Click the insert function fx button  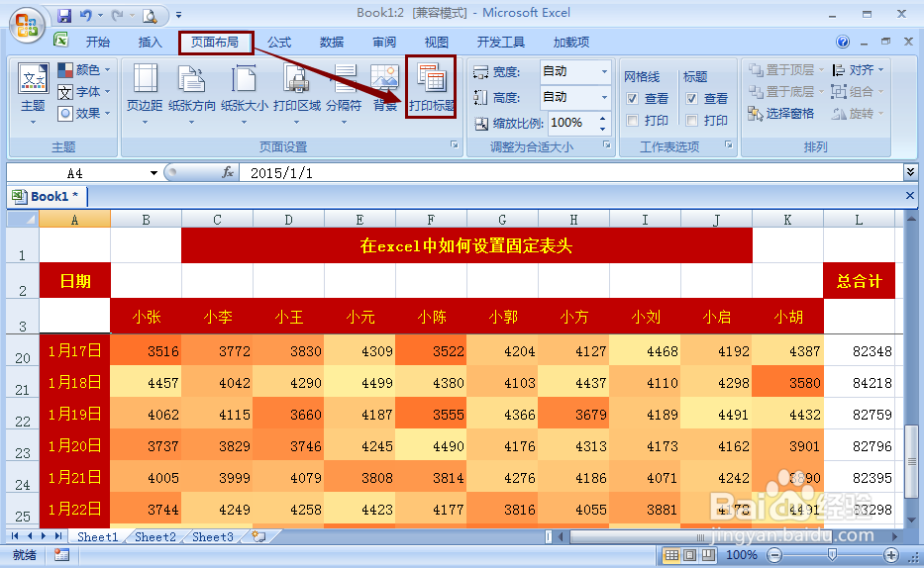point(228,172)
